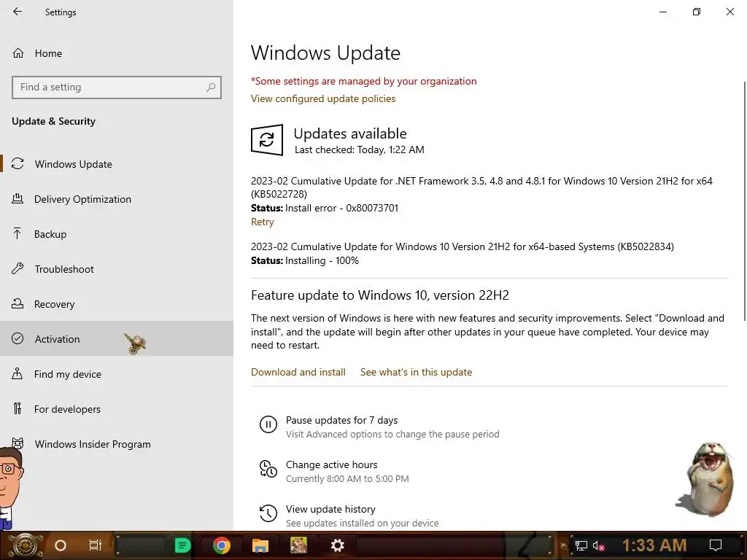
Task: Click the KB5022834 cumulative update text
Action: (x=462, y=246)
